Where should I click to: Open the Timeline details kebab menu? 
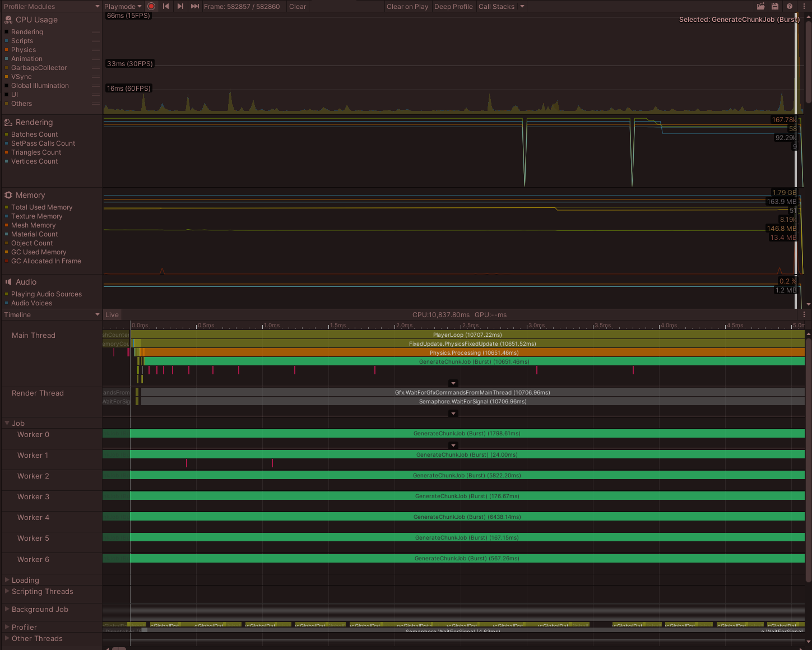point(804,314)
